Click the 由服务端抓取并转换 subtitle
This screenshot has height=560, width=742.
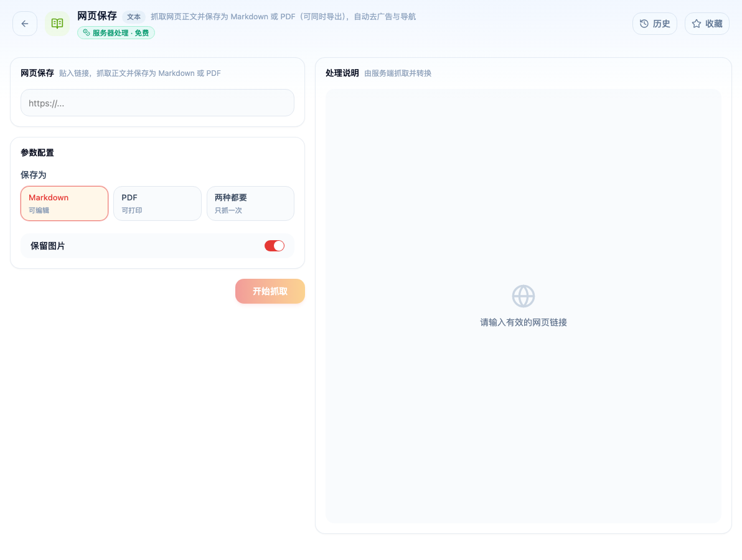[x=398, y=73]
